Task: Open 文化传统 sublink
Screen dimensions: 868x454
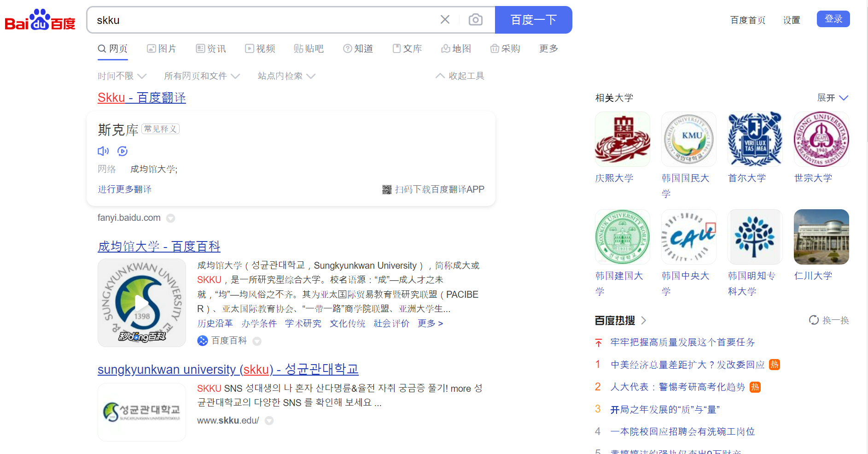Action: click(347, 324)
